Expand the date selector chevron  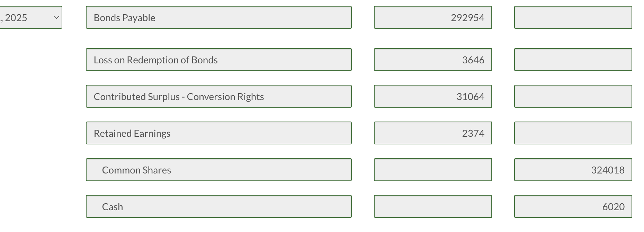(x=56, y=17)
